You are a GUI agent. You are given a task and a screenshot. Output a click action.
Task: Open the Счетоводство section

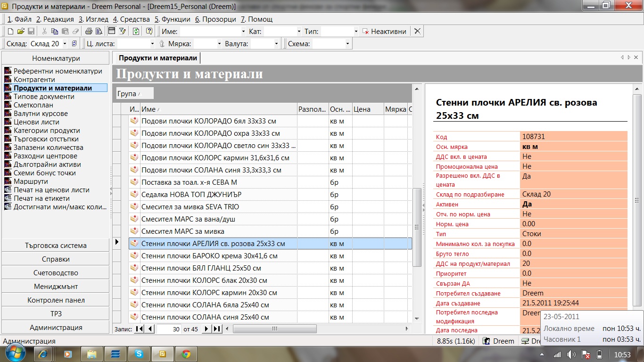point(56,273)
